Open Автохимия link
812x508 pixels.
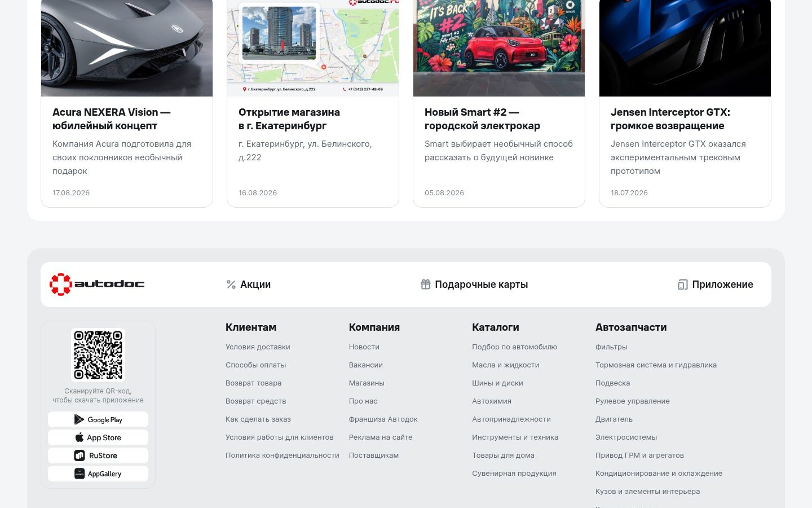click(492, 401)
